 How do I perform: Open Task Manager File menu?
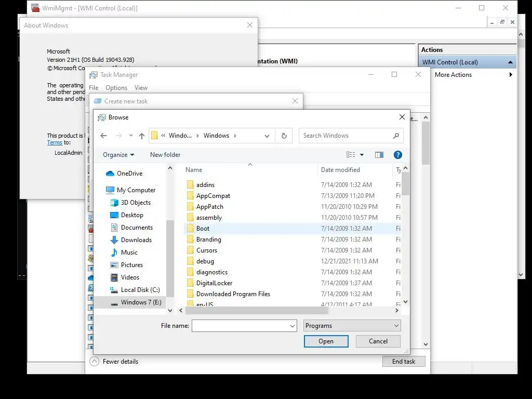(94, 88)
